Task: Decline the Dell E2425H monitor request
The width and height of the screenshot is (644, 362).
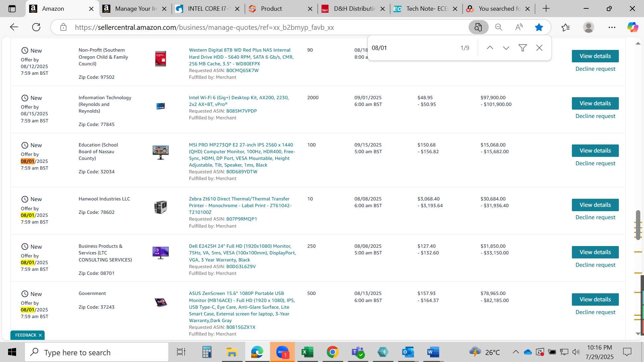Action: [595, 265]
